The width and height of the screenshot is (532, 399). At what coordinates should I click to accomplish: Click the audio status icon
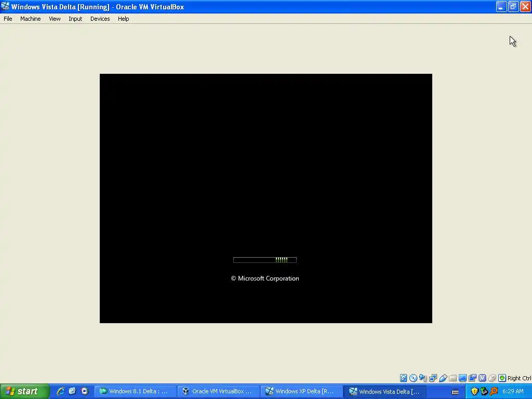coord(423,378)
